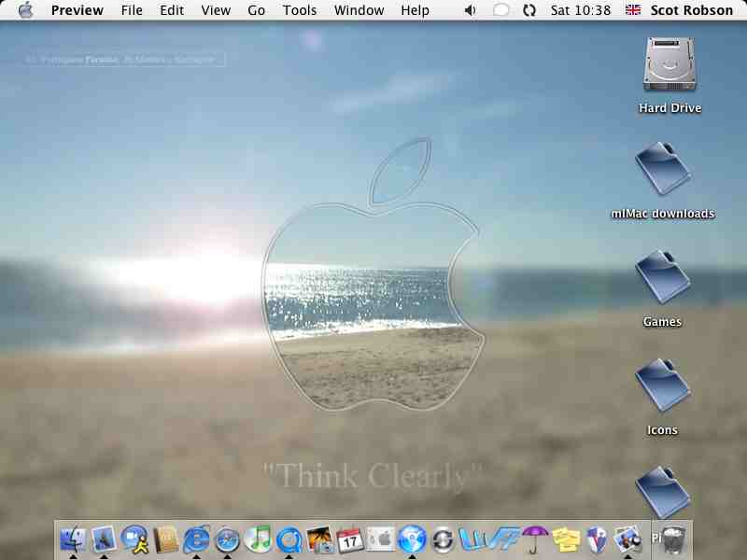Click the volume speaker menu bar icon
This screenshot has width=747, height=560.
coord(471,10)
